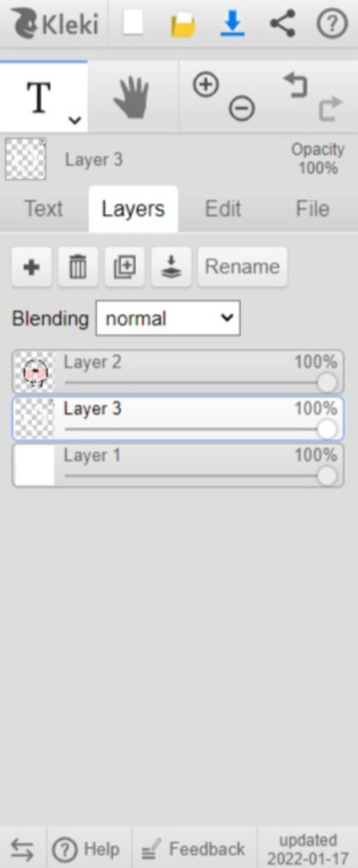Open the import image folder icon

[x=182, y=24]
